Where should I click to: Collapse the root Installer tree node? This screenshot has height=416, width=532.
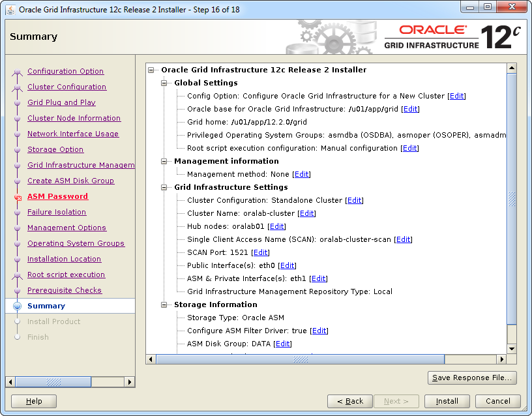tap(151, 70)
